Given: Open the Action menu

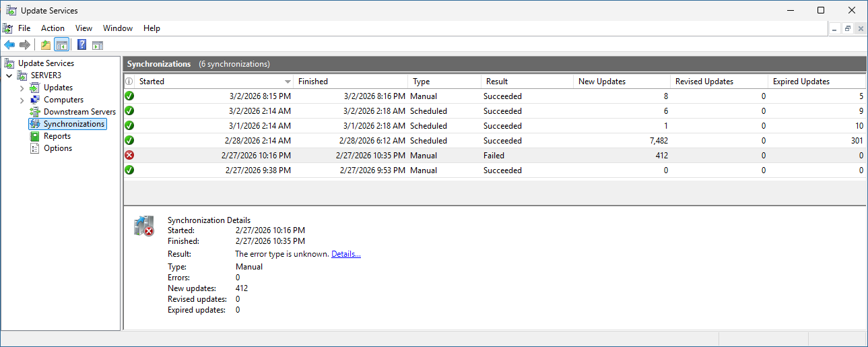Looking at the screenshot, I should 53,28.
